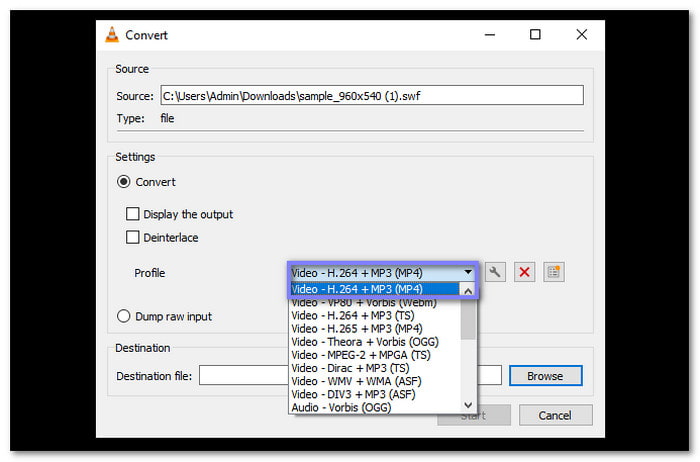
Task: Select the Dump raw input option
Action: (x=124, y=316)
